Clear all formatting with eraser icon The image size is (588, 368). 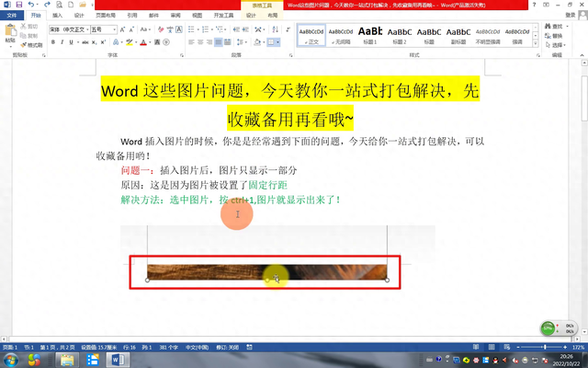[x=161, y=29]
